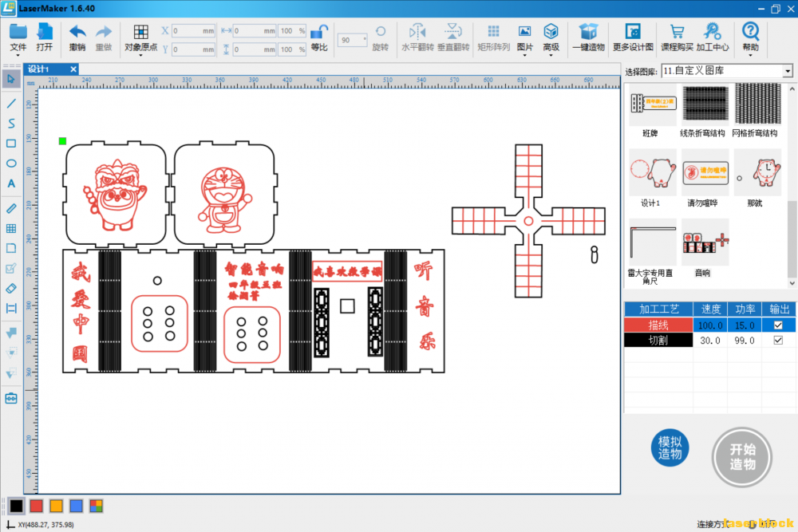Pick the red color swatch
Image resolution: width=798 pixels, height=532 pixels.
click(x=36, y=506)
